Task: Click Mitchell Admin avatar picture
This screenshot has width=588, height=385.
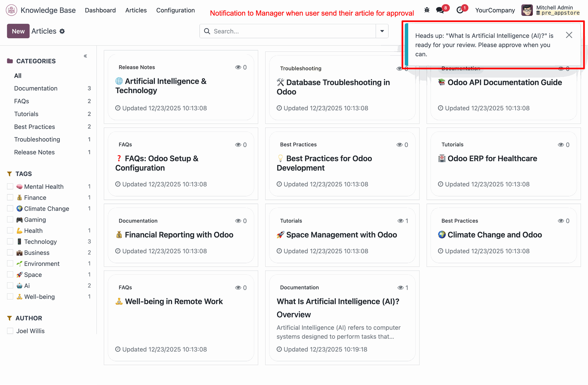Action: click(x=527, y=10)
